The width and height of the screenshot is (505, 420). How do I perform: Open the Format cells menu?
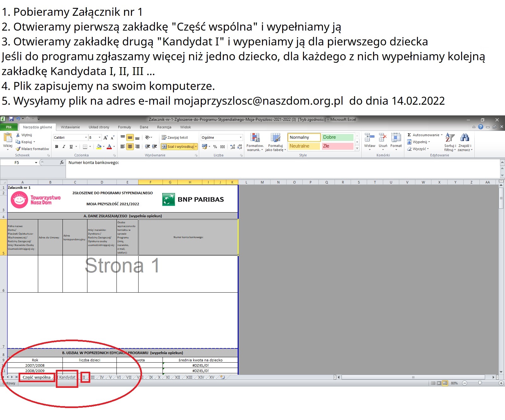point(396,141)
